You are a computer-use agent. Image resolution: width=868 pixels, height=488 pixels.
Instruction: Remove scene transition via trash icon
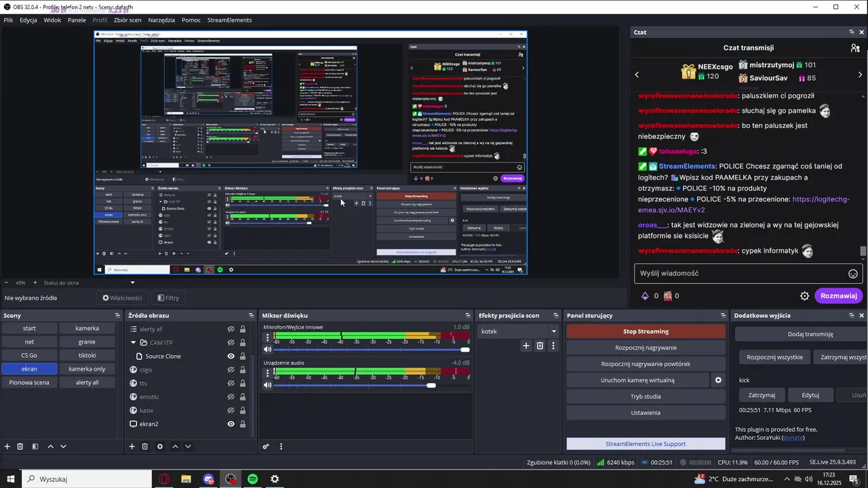[x=540, y=346]
